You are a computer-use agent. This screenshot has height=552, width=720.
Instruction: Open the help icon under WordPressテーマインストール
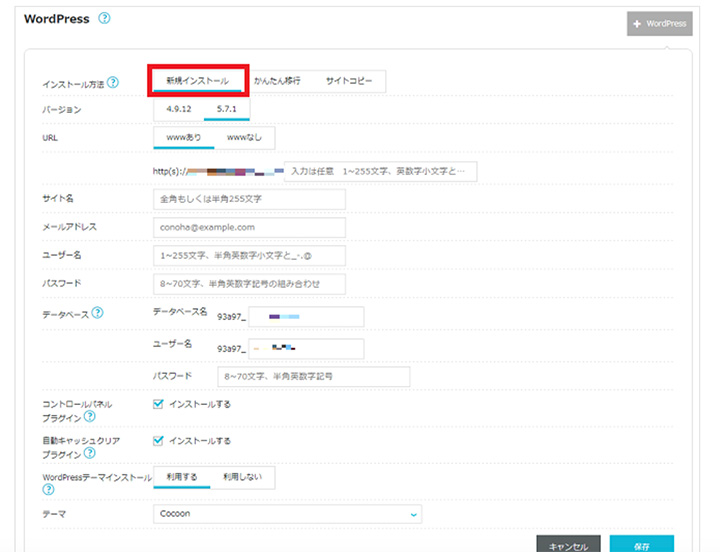click(x=48, y=490)
